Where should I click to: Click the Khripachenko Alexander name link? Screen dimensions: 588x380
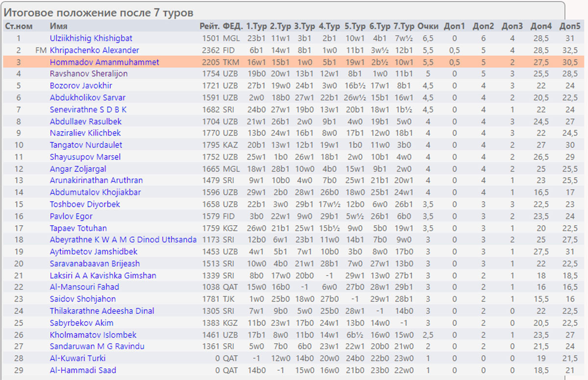click(94, 50)
